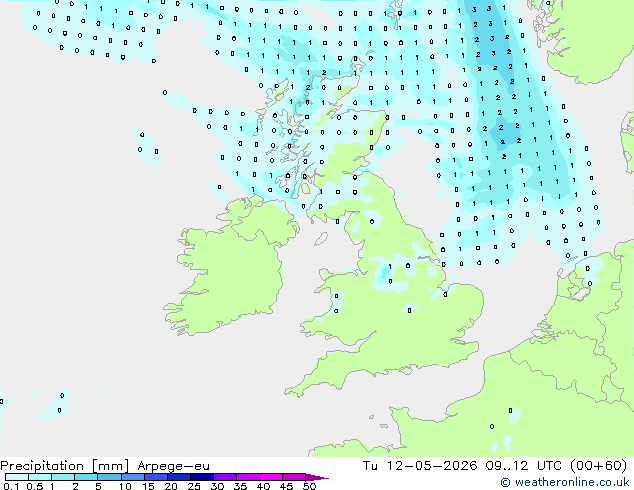Pick the 45–50 mm magenta legend swatch

pyautogui.click(x=294, y=477)
